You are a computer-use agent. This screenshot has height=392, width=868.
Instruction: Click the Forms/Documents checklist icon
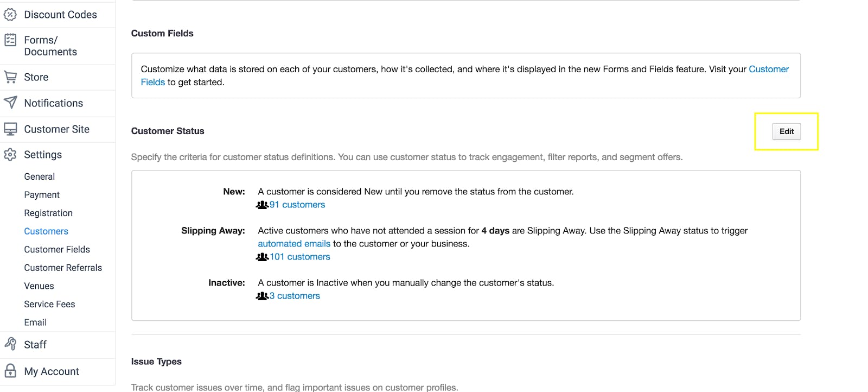(x=10, y=40)
